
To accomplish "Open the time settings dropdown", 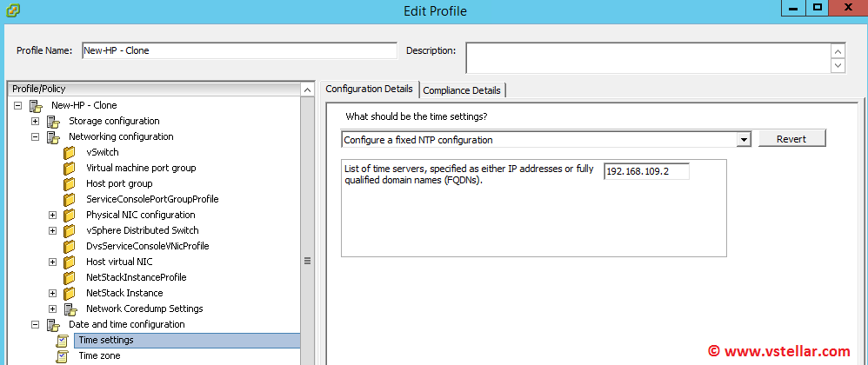I will click(x=742, y=140).
